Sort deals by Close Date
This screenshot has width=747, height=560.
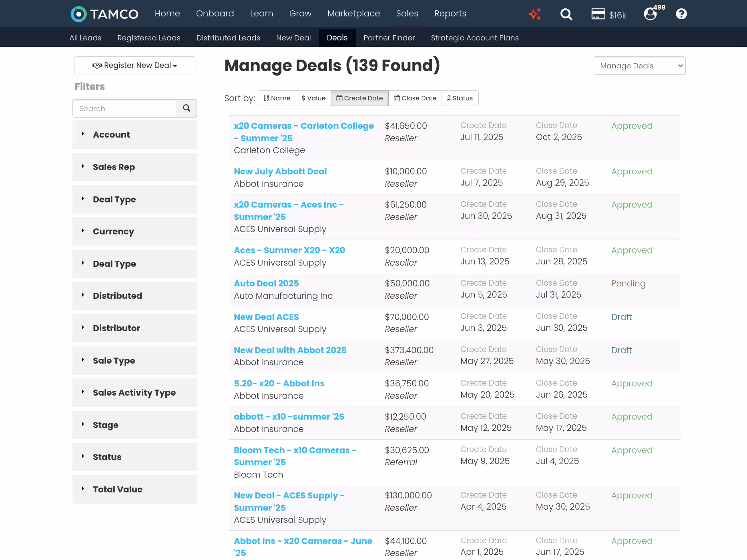(415, 98)
